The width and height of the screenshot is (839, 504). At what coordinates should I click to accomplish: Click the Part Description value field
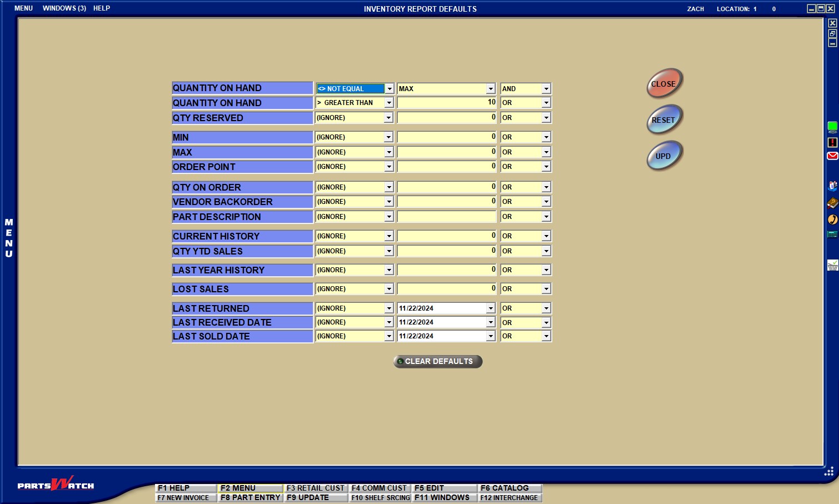[x=446, y=217]
